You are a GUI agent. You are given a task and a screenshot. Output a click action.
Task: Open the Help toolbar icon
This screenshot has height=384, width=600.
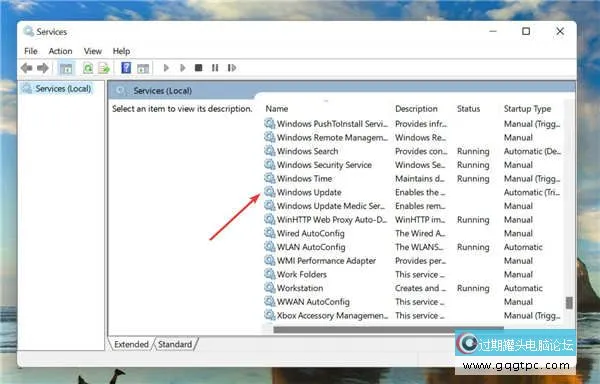[126, 68]
